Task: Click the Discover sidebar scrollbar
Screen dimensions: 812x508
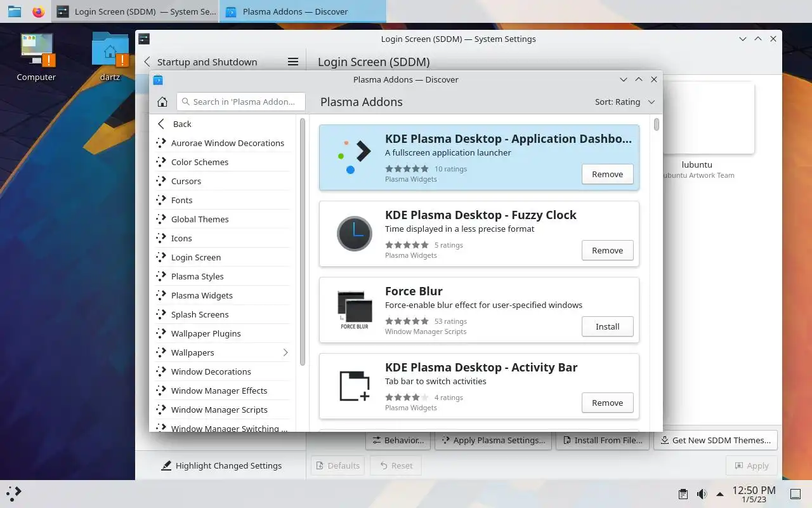Action: click(x=303, y=241)
